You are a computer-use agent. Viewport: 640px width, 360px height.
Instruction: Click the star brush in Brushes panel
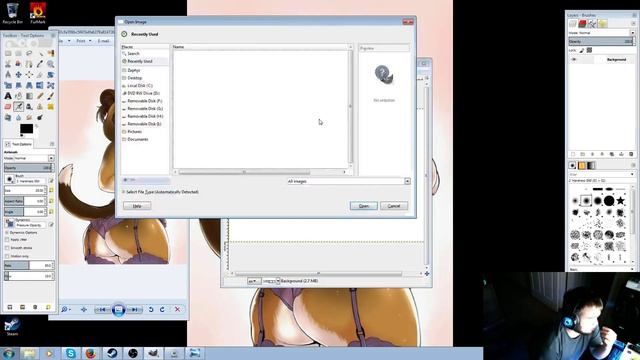[620, 200]
